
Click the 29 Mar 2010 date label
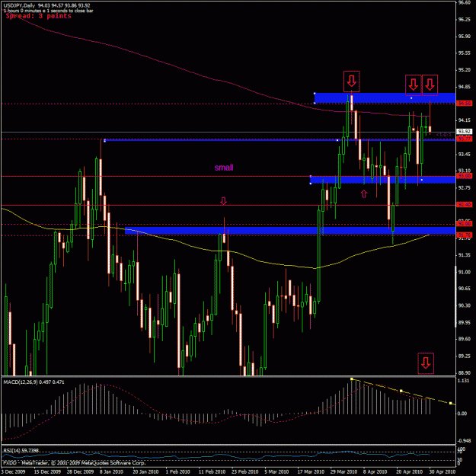pos(343,471)
